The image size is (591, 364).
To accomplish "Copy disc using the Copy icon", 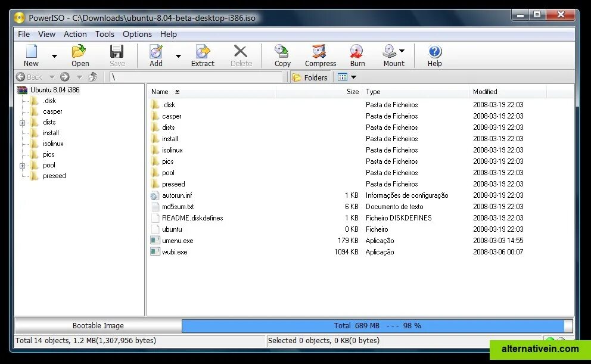I will (x=281, y=55).
